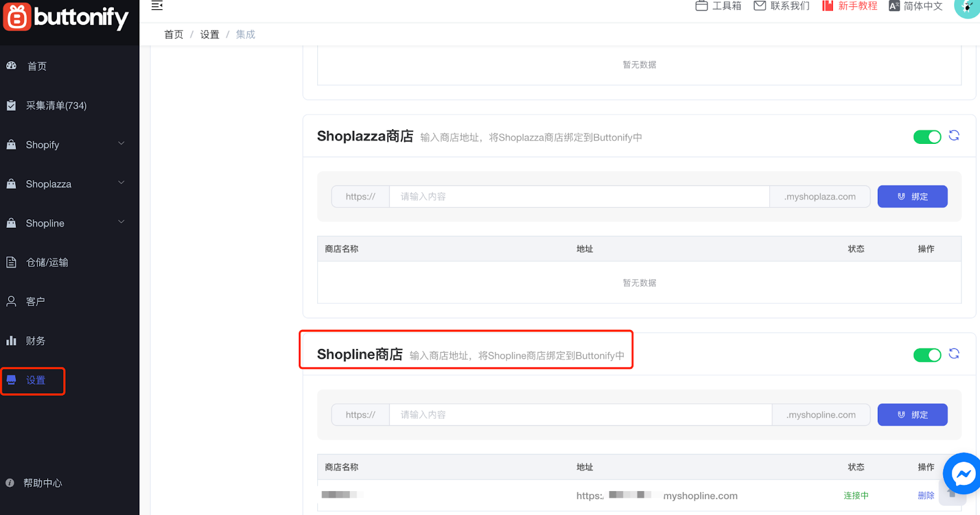Disable the Shopline store integration switch
This screenshot has width=980, height=515.
pos(927,355)
